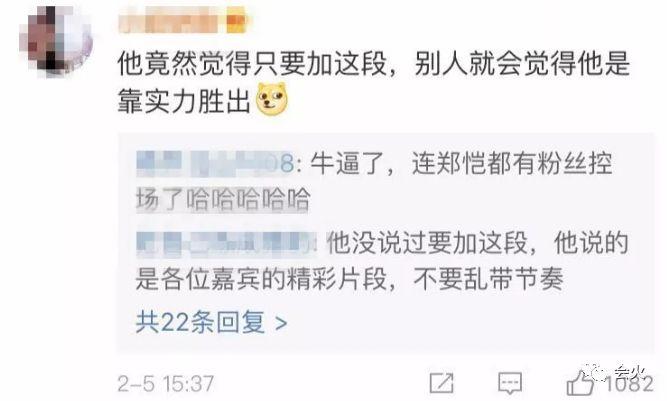Select the reply starting with 他没说过要加这段
The height and width of the screenshot is (401, 667).
pos(382,261)
